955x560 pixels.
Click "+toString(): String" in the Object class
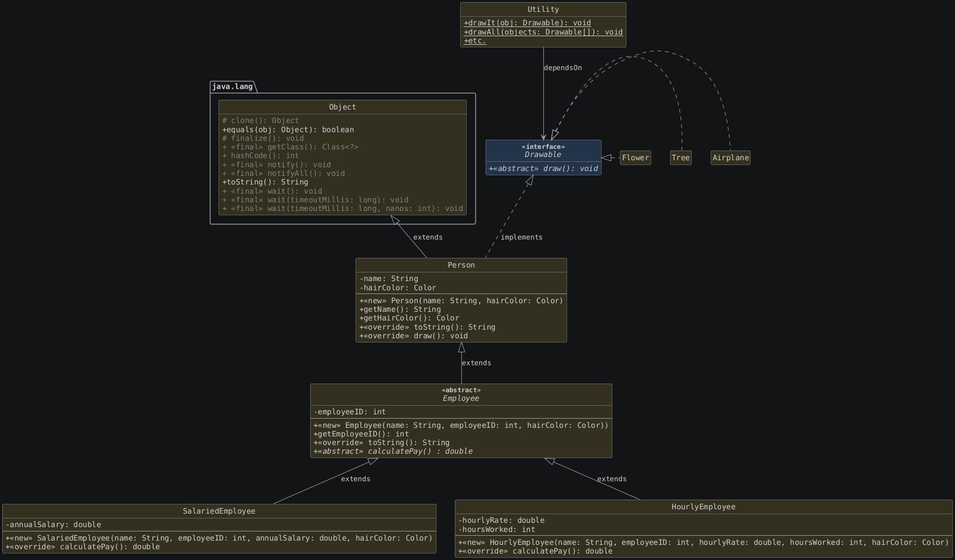(265, 182)
